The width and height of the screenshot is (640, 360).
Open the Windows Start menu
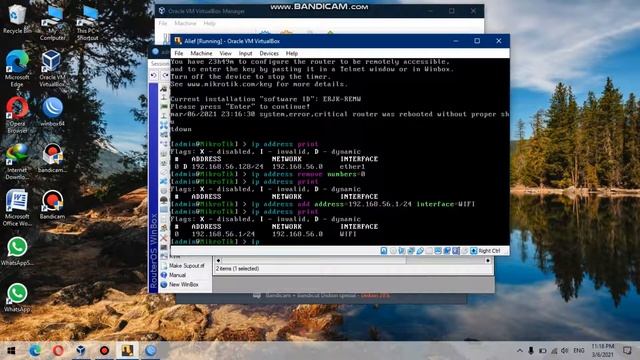pos(11,351)
